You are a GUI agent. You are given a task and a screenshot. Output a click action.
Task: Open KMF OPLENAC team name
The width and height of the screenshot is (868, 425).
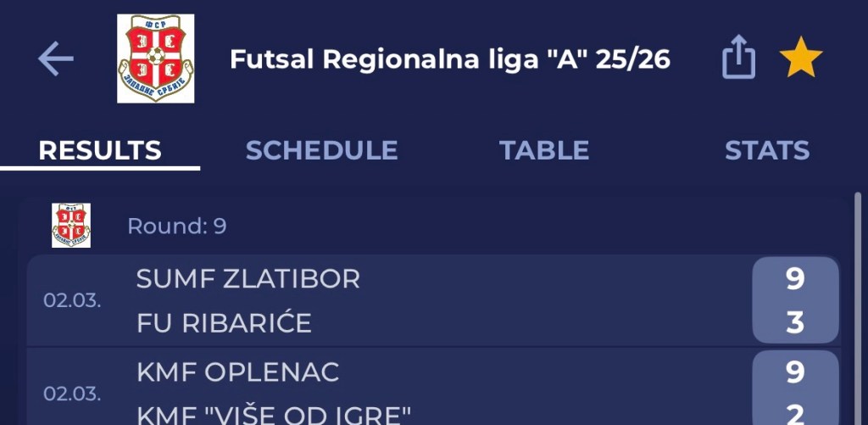237,372
